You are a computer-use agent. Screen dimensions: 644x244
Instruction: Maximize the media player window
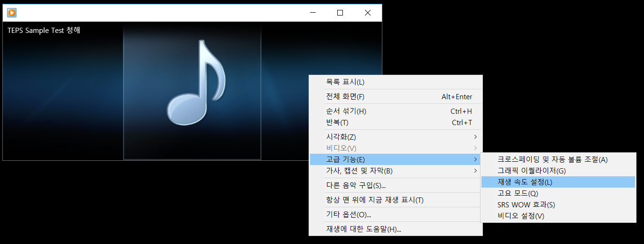340,13
